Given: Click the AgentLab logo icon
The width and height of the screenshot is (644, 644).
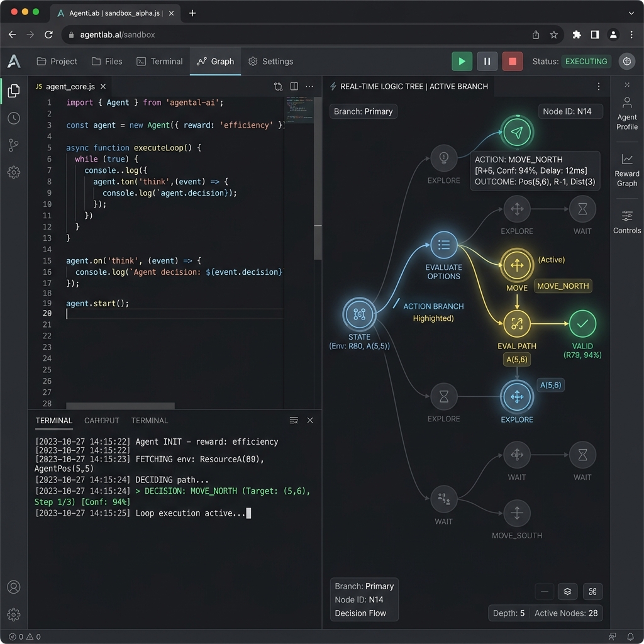Looking at the screenshot, I should 14,61.
